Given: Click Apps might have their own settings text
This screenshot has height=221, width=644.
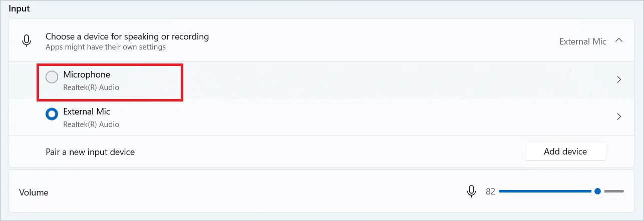Looking at the screenshot, I should pos(106,47).
